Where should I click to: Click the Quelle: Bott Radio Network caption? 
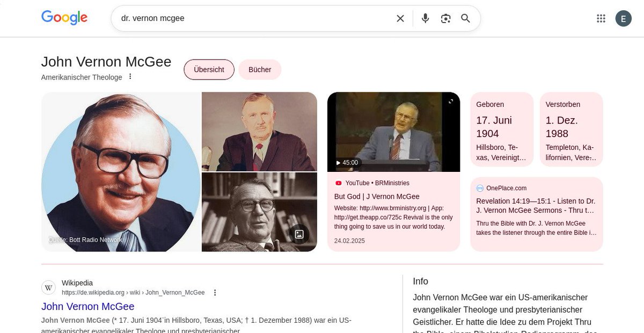(85, 240)
